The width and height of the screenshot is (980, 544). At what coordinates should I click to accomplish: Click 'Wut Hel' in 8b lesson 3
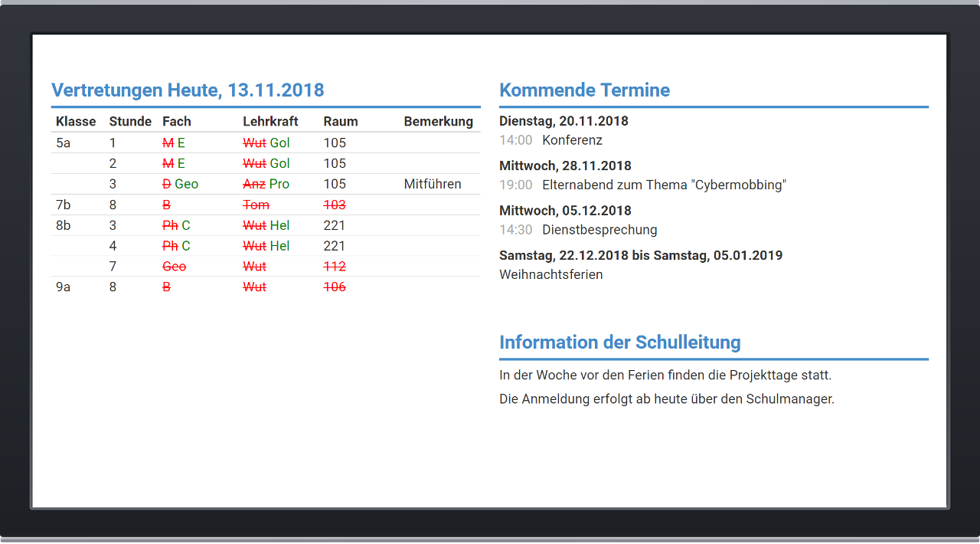click(x=266, y=226)
